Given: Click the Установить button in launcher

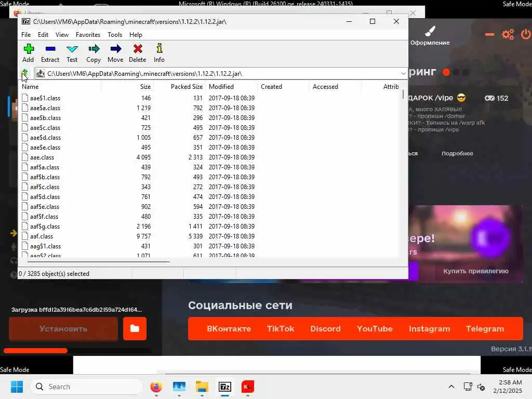Looking at the screenshot, I should [63, 328].
